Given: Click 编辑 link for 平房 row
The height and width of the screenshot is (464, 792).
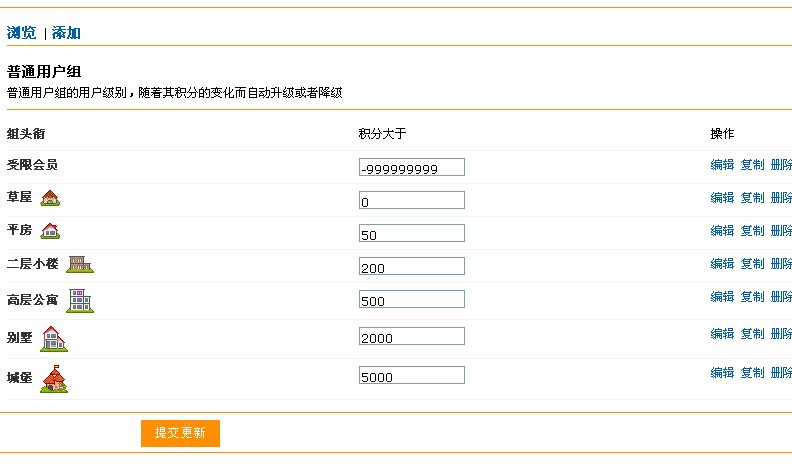Looking at the screenshot, I should [722, 231].
